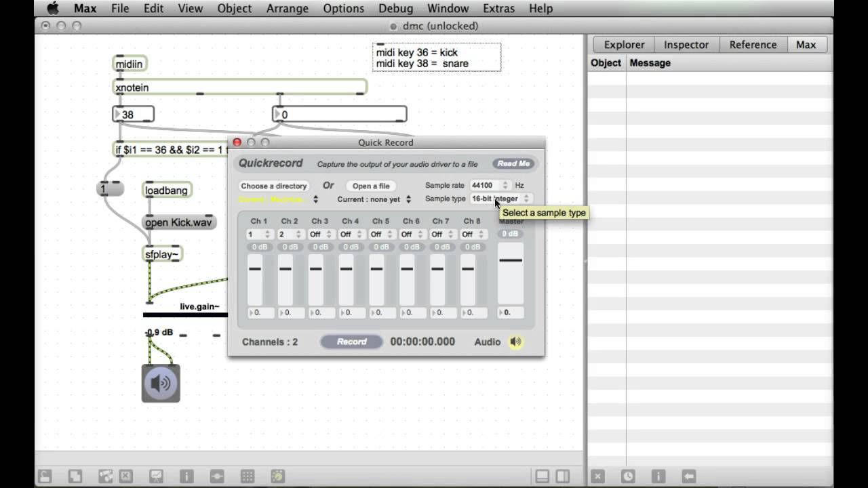Open the Sample rate 44100 dropdown
This screenshot has height=488, width=868.
(x=490, y=185)
